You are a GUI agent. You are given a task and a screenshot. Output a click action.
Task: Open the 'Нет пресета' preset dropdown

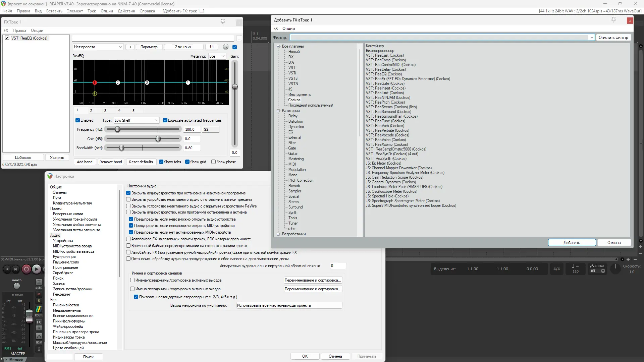pyautogui.click(x=98, y=47)
